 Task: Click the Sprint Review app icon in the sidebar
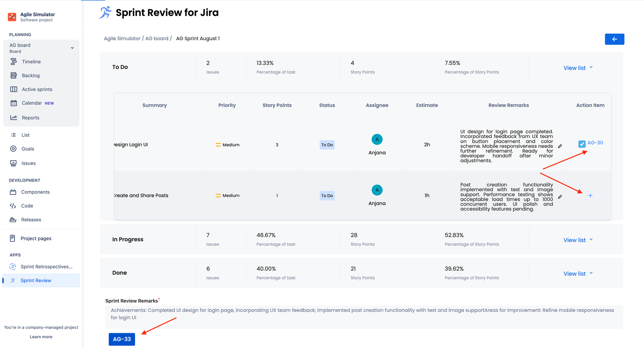13,281
